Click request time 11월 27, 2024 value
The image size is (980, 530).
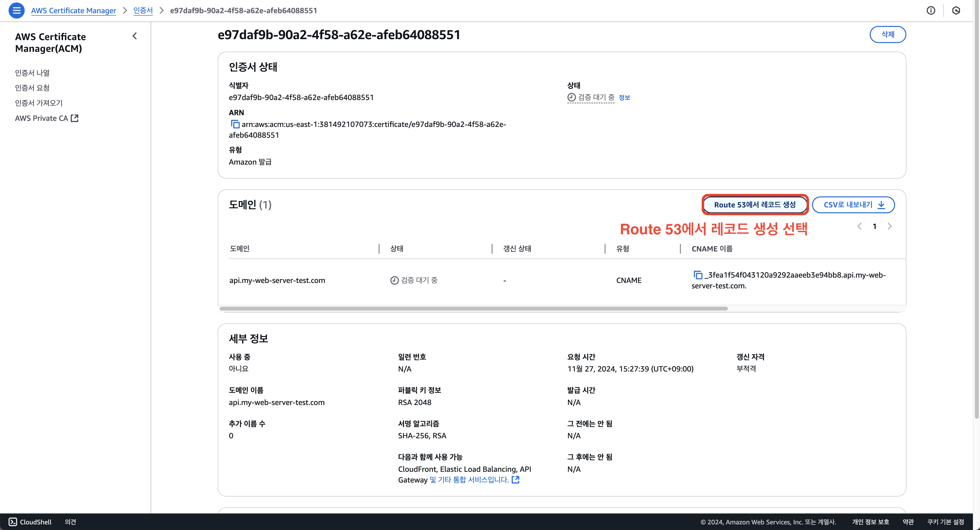click(630, 369)
